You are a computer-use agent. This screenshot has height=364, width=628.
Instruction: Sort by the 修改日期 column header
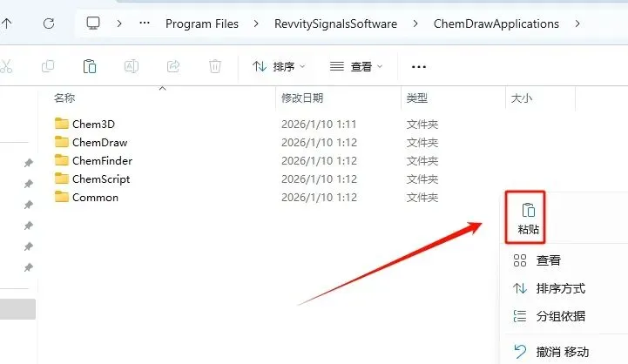pyautogui.click(x=302, y=98)
